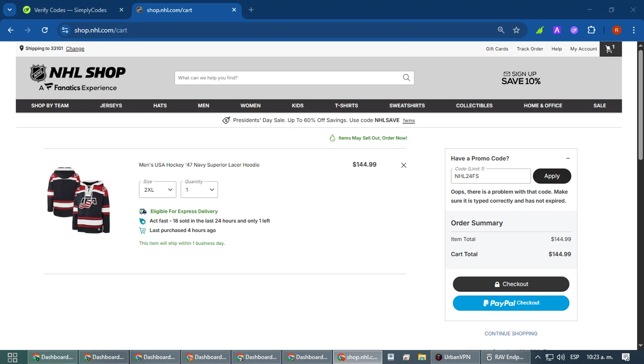Open Windows Task View on the taskbar

(12, 357)
